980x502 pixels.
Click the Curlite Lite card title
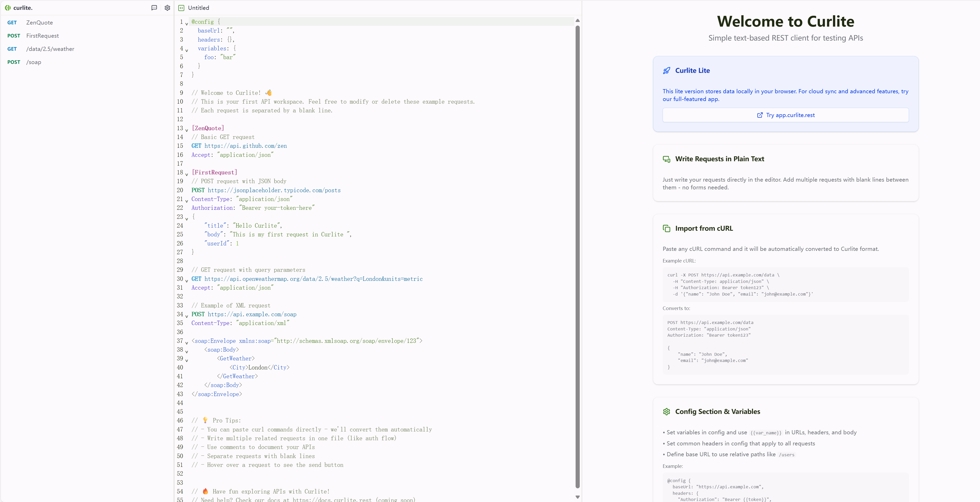pyautogui.click(x=692, y=71)
